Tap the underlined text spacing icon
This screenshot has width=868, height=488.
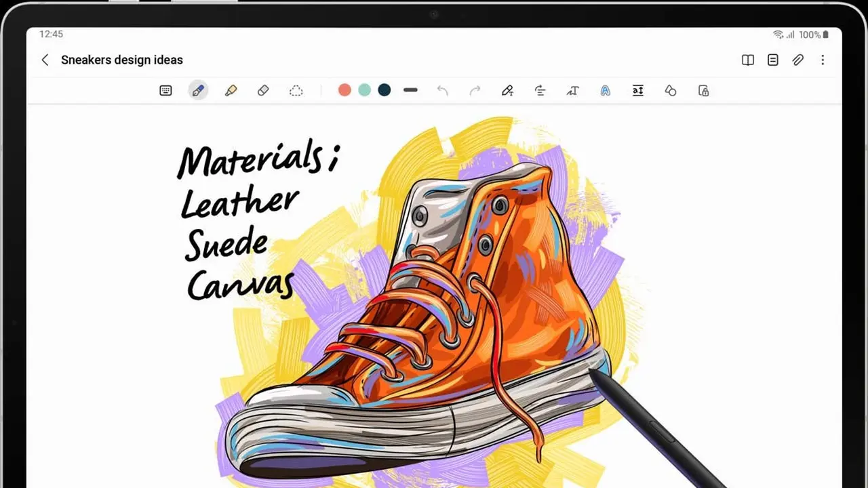point(638,90)
